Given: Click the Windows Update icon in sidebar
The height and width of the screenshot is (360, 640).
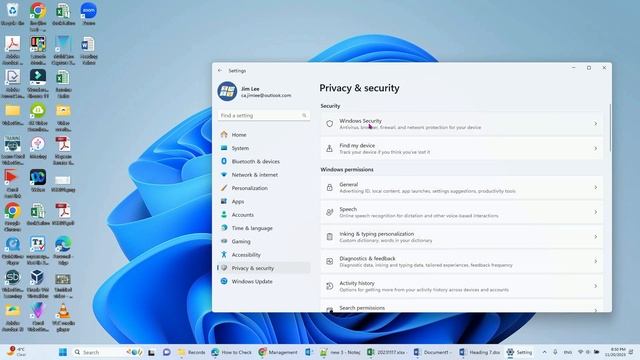Looking at the screenshot, I should point(224,281).
